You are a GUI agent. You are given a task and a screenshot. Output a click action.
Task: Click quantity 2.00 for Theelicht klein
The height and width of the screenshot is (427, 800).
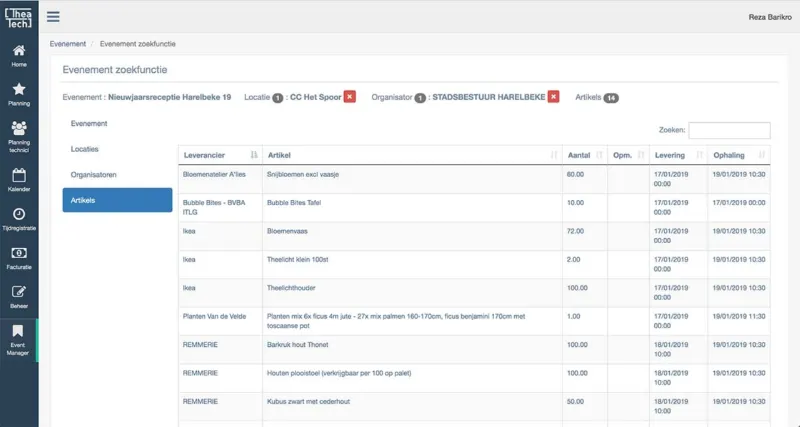tap(573, 260)
